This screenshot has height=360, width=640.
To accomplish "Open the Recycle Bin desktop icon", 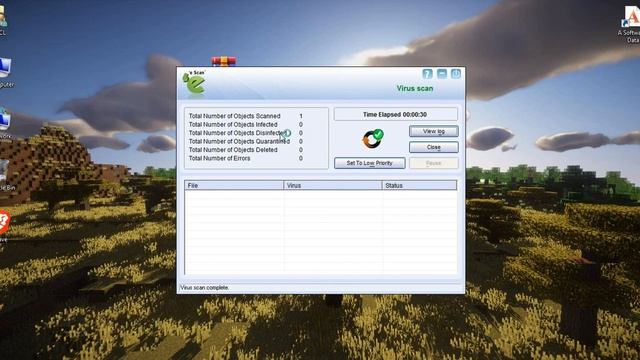I will coord(6,176).
